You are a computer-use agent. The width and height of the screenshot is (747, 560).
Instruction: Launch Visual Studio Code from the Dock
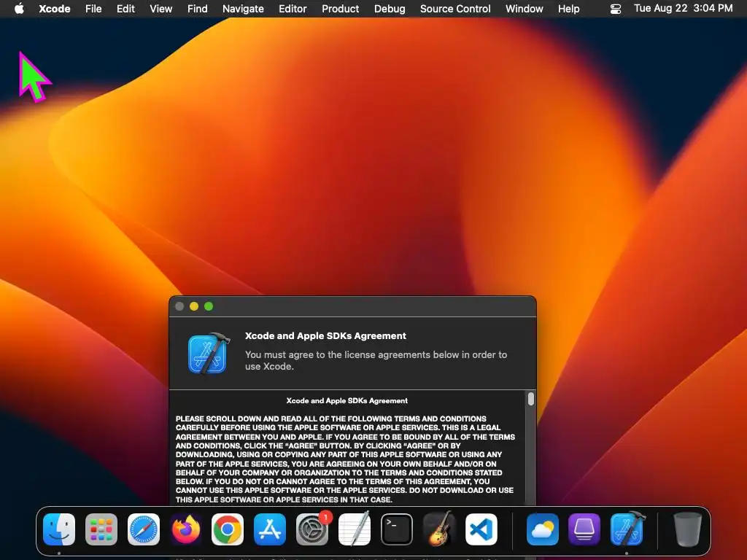pyautogui.click(x=481, y=529)
